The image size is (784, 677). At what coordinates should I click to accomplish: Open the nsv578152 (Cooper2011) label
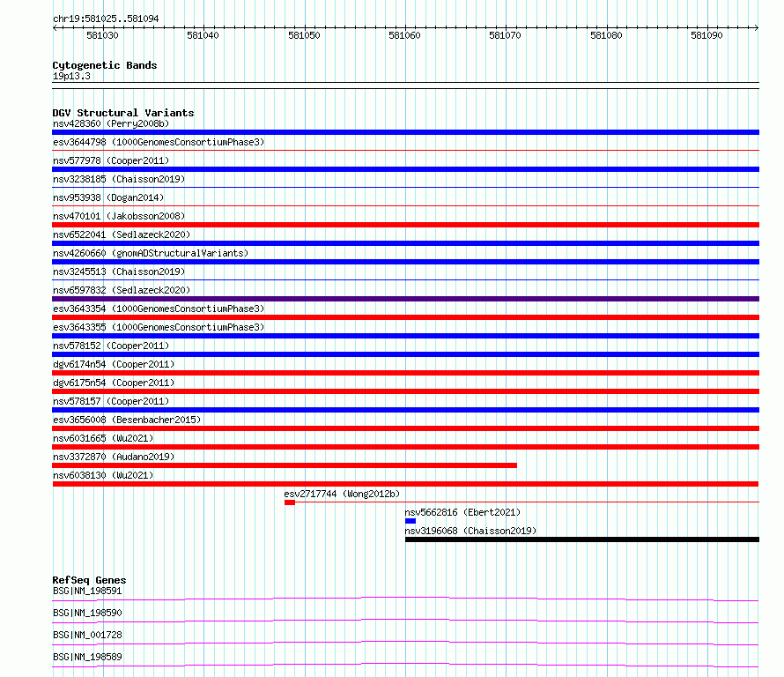(x=111, y=346)
